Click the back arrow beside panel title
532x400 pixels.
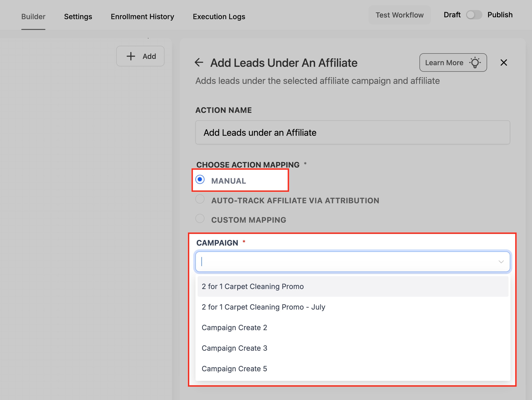[199, 62]
